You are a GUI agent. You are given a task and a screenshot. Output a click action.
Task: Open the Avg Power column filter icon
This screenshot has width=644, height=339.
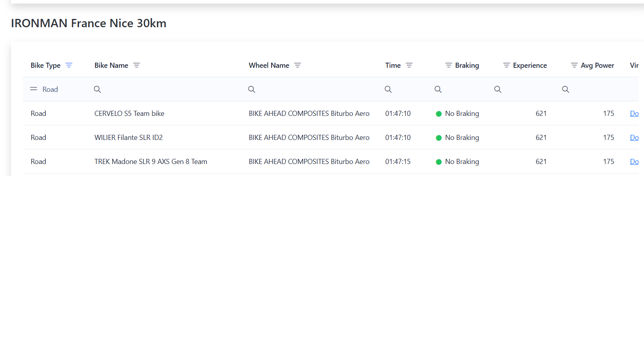(574, 65)
